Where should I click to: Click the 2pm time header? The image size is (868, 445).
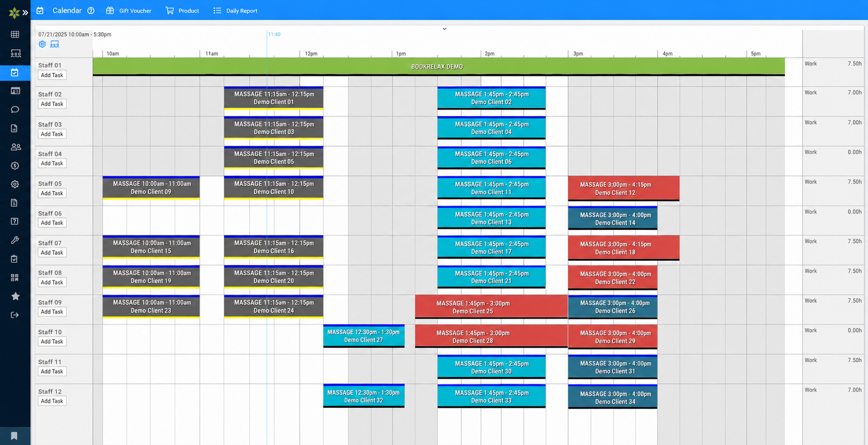point(490,54)
